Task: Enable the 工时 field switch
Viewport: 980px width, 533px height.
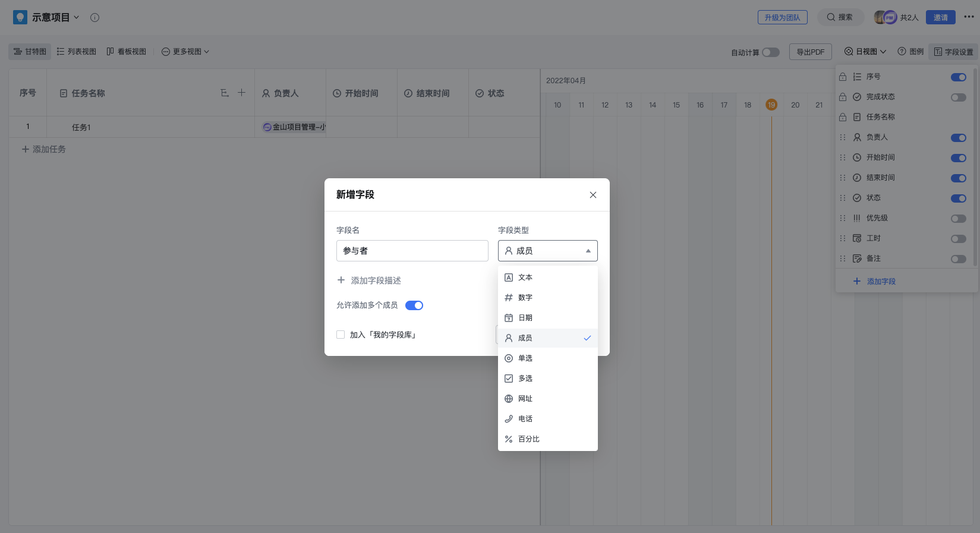Action: (959, 239)
